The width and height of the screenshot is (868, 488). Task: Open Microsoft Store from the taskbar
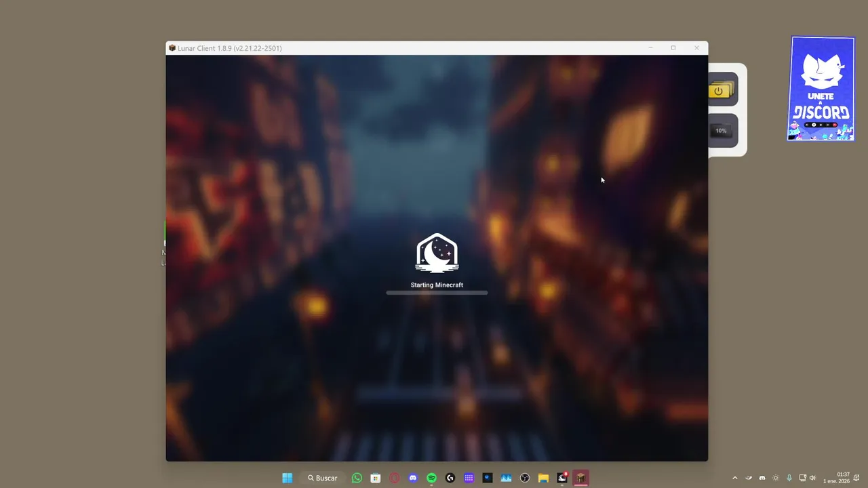tap(376, 478)
